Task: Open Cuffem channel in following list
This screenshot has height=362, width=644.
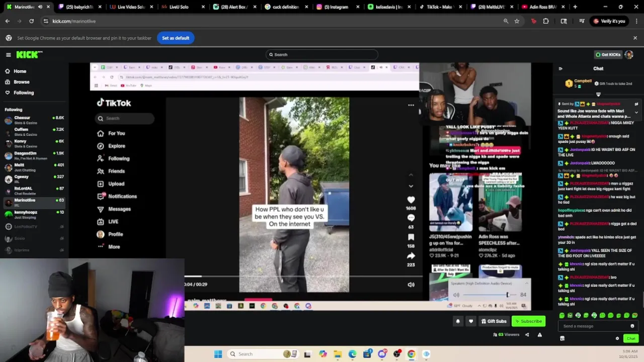Action: click(34, 132)
